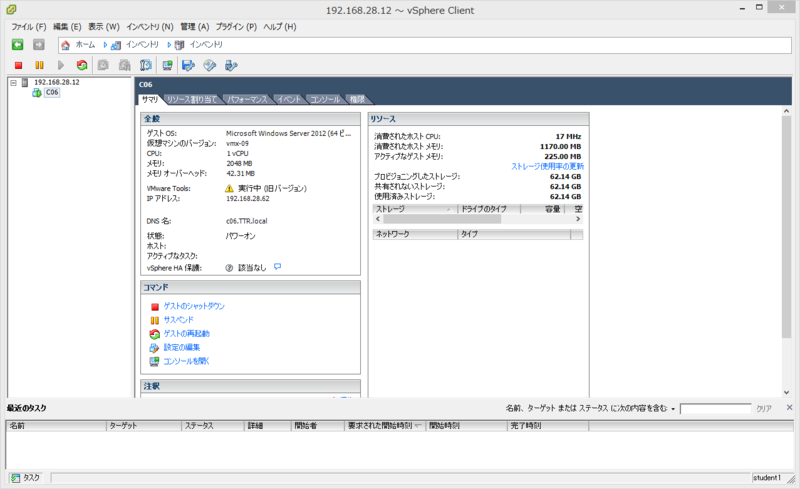Click the タスク icon in the status bar
Viewport: 800px width, 489px height.
click(x=15, y=478)
